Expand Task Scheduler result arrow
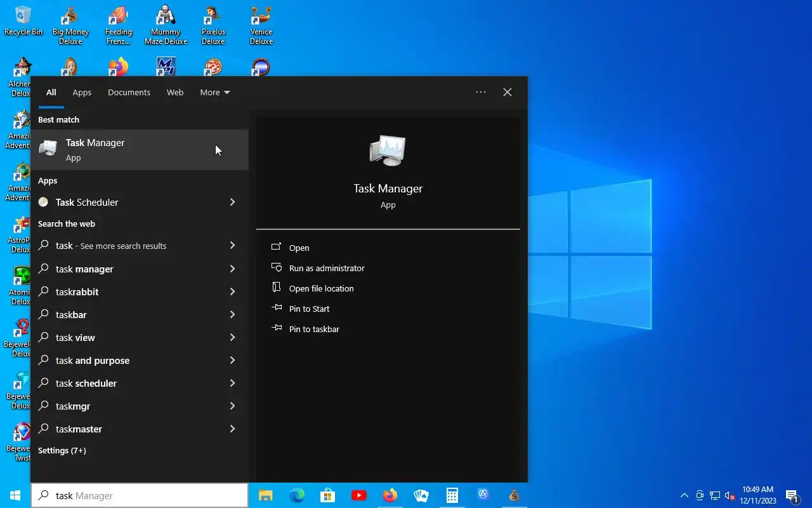Screen dimensions: 812x508 point(233,202)
